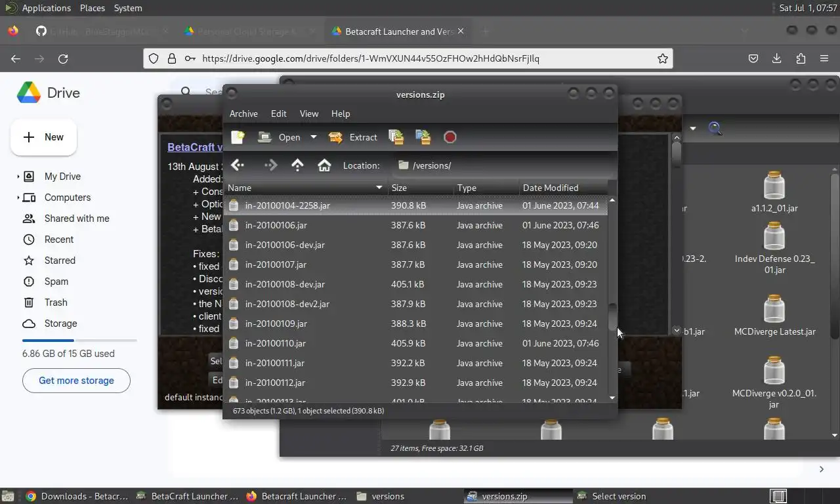
Task: Sort by the Size column header
Action: [421, 188]
